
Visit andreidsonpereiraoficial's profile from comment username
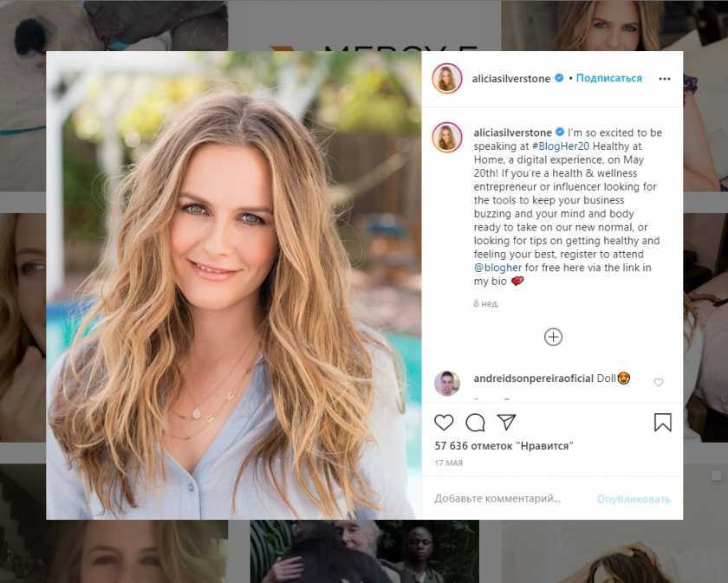(x=534, y=379)
